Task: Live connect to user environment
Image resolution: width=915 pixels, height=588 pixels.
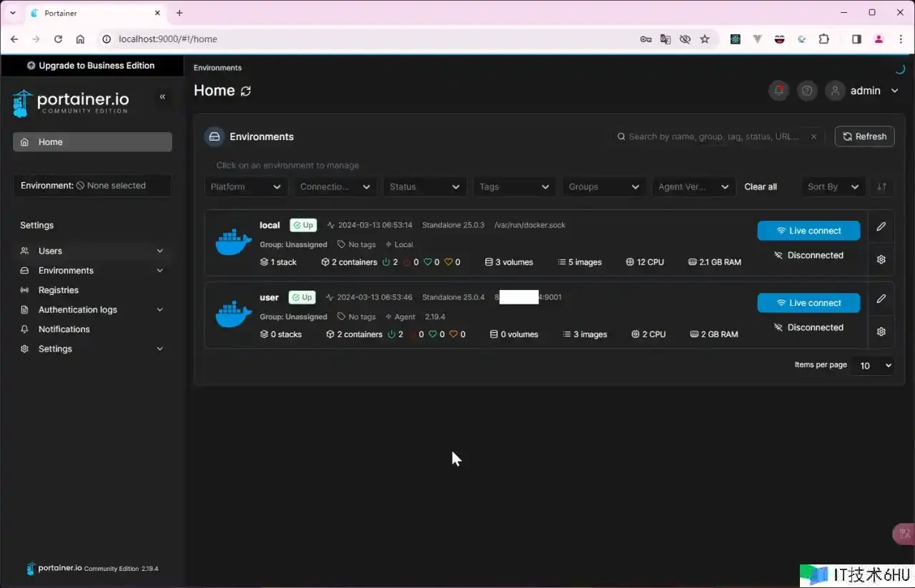Action: [x=808, y=303]
